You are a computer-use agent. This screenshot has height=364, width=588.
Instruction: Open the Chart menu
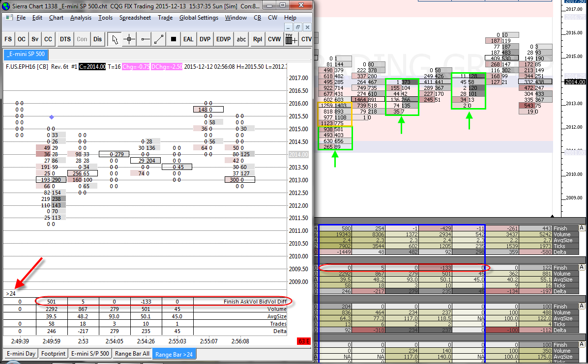pyautogui.click(x=56, y=18)
